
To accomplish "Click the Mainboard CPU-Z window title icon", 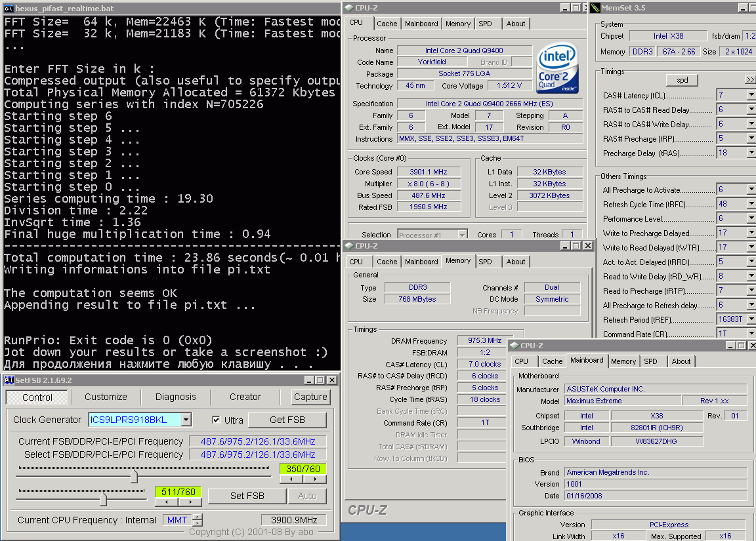I will point(514,346).
